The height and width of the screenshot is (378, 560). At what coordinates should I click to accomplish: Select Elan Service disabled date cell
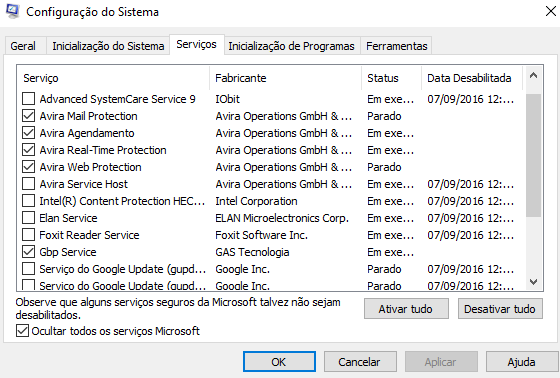coord(471,218)
